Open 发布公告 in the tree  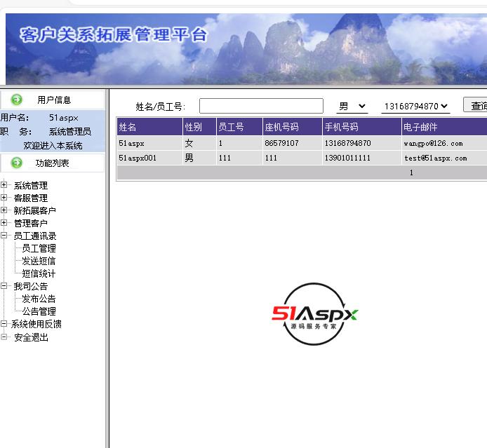click(x=39, y=299)
